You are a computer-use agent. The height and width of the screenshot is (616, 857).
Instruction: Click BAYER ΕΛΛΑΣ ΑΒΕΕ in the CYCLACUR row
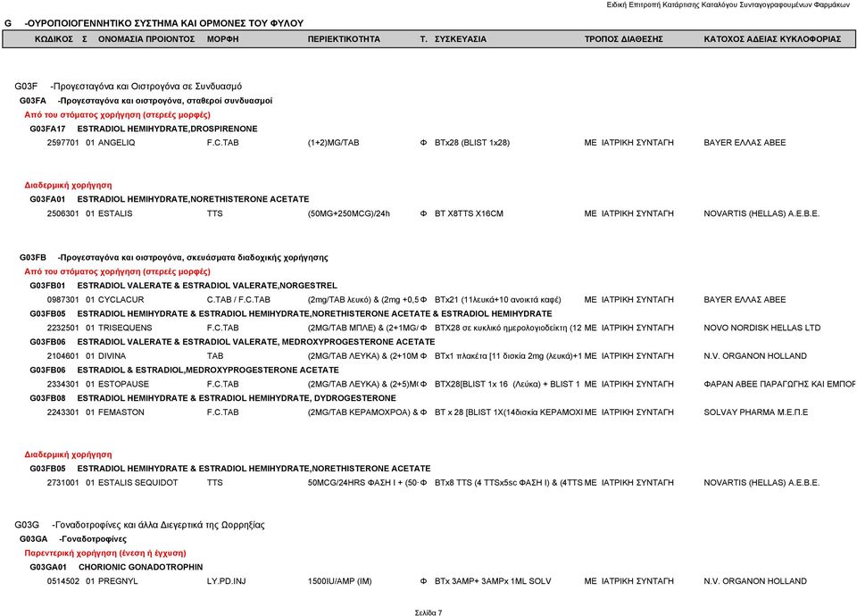pyautogui.click(x=745, y=300)
